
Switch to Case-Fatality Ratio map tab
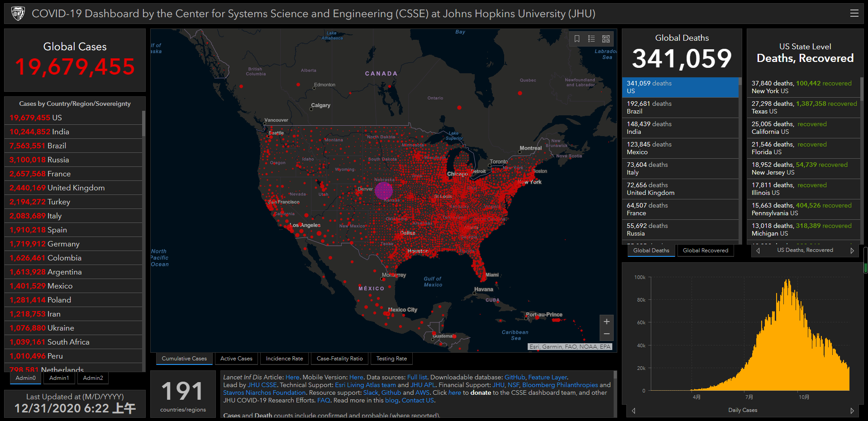pos(340,359)
